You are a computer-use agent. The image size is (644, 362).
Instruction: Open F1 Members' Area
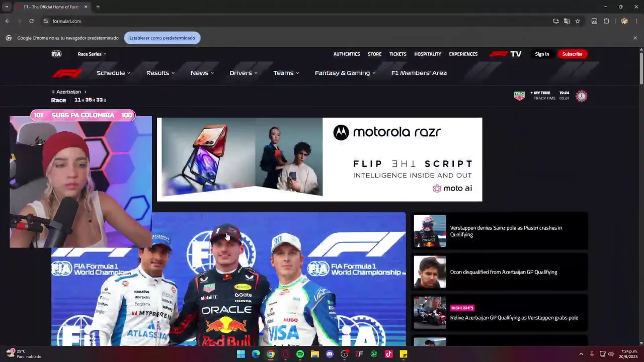point(419,73)
